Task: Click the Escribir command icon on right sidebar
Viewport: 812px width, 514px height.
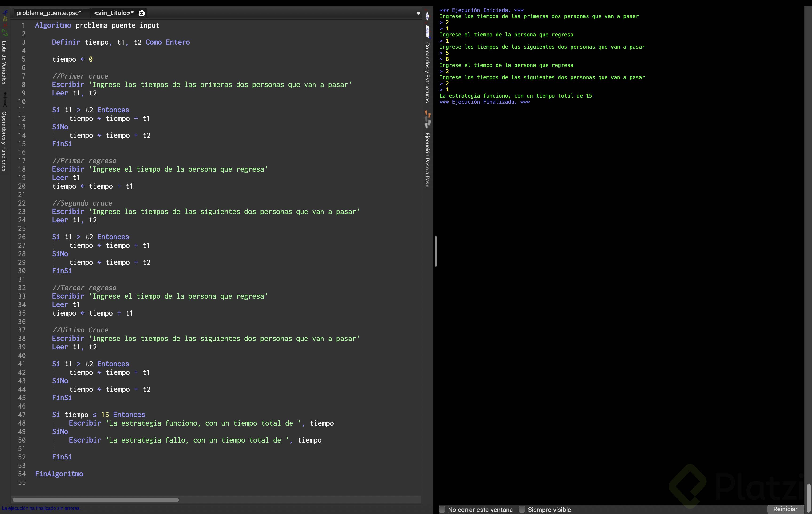Action: tap(427, 31)
